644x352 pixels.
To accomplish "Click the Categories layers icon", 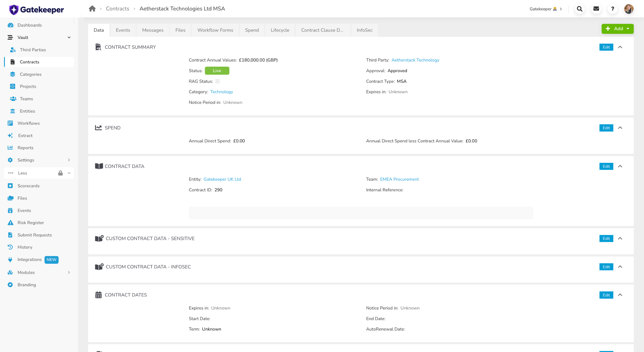I will pos(13,74).
